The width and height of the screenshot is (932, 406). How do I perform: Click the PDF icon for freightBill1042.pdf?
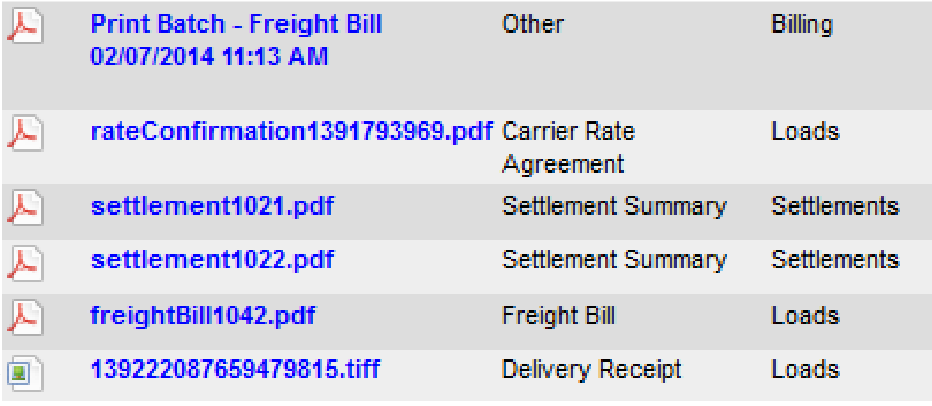pos(25,317)
